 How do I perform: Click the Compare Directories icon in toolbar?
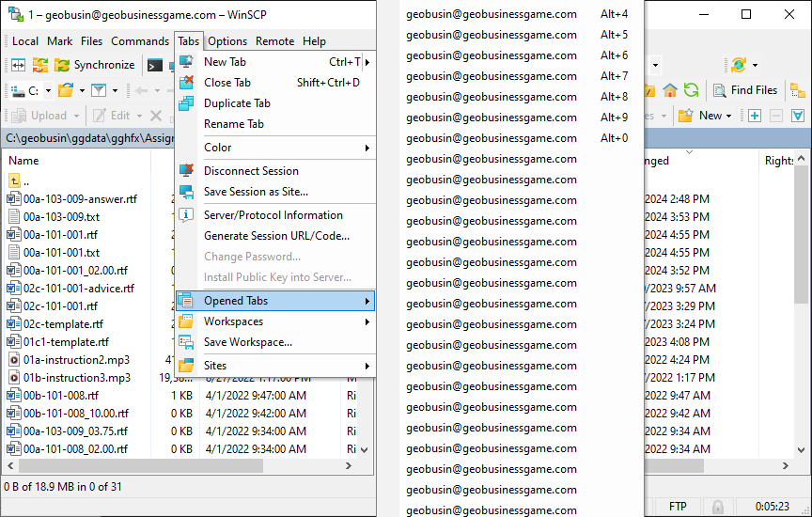click(x=18, y=65)
